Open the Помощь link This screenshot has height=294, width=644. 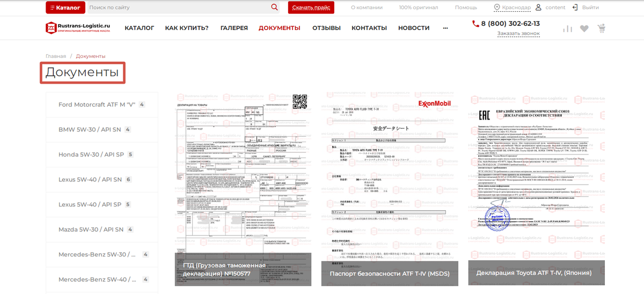466,8
